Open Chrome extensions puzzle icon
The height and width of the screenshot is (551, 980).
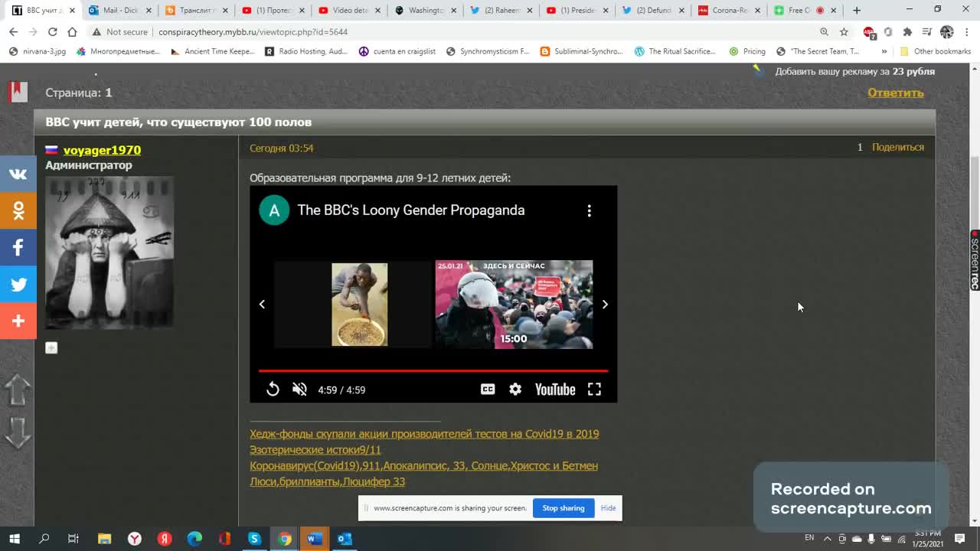click(907, 32)
